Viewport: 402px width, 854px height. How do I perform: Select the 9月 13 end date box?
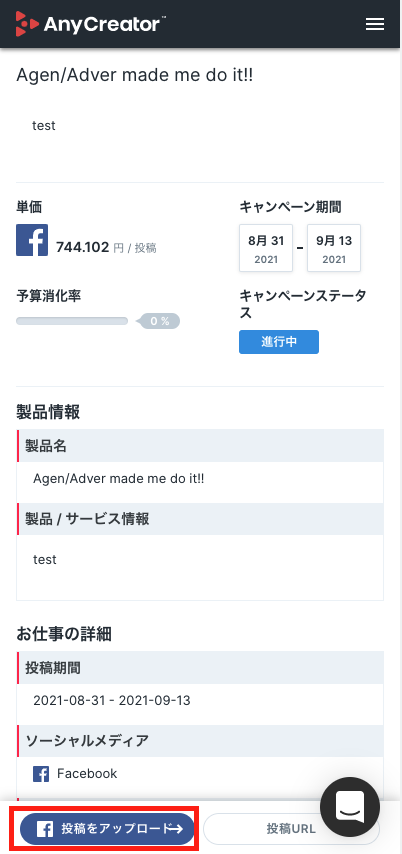(x=334, y=248)
